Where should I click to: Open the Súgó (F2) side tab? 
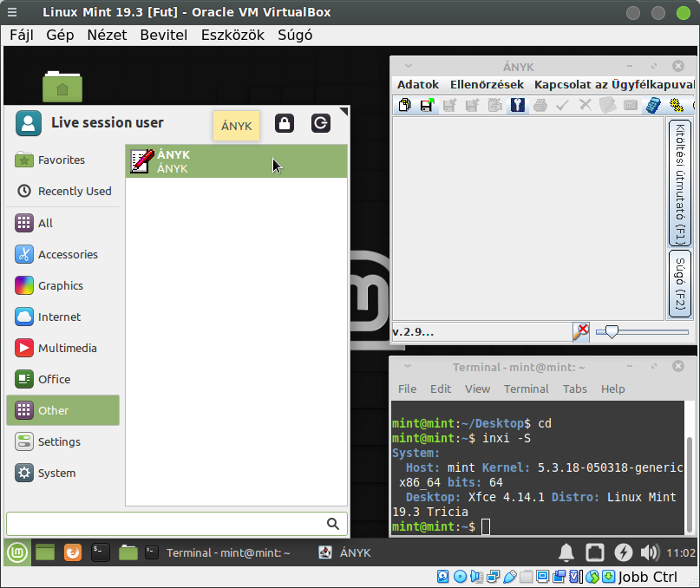pos(679,284)
